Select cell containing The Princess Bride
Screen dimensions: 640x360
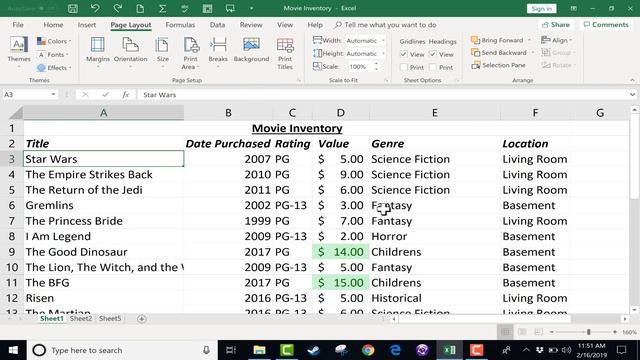tap(104, 221)
